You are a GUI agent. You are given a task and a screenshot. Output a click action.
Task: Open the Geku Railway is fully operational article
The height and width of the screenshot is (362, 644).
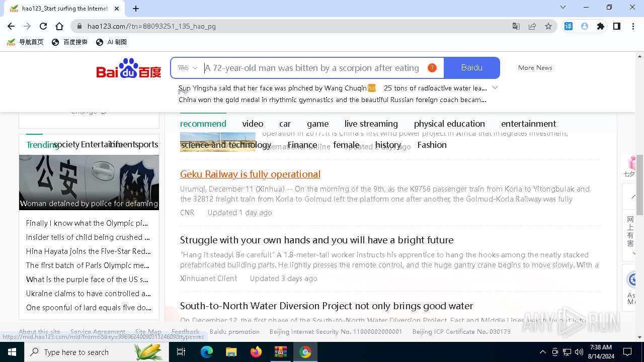(x=250, y=174)
